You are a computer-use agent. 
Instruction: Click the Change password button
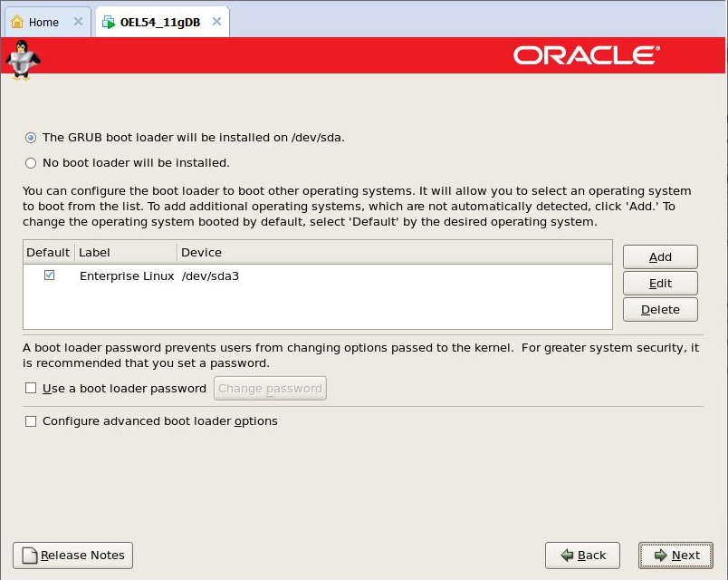pos(270,388)
